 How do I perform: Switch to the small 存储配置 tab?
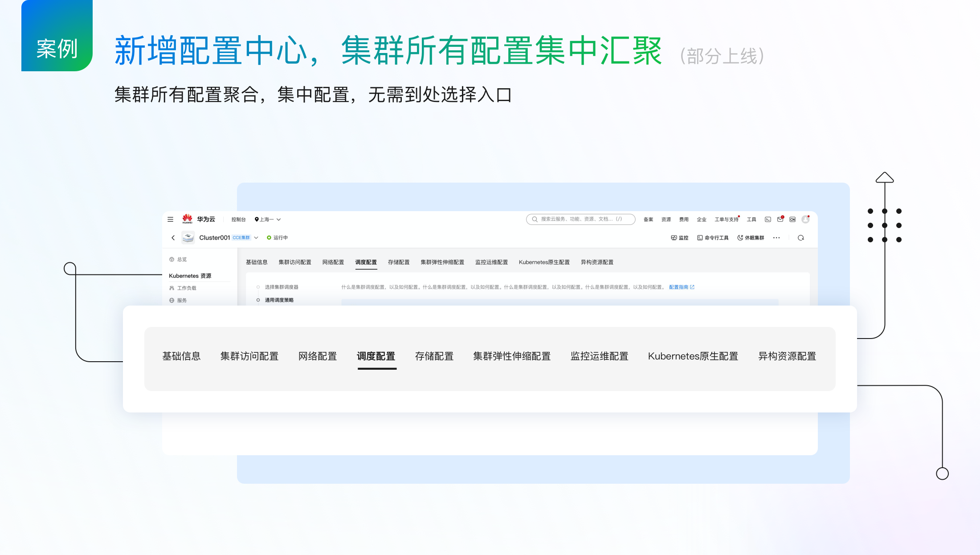pyautogui.click(x=399, y=262)
